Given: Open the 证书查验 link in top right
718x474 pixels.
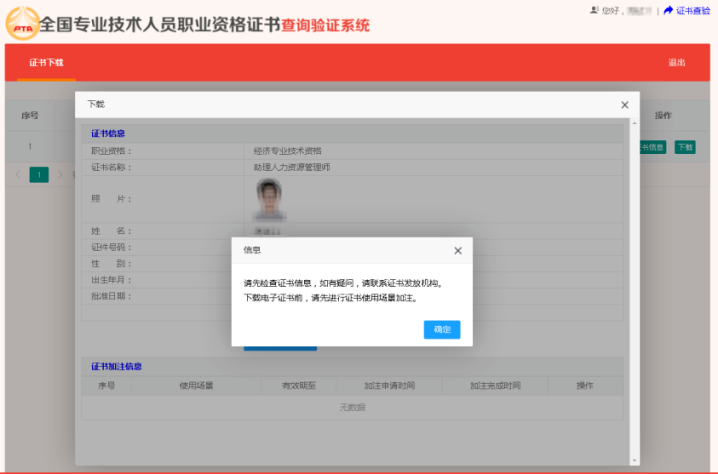Looking at the screenshot, I should (693, 10).
